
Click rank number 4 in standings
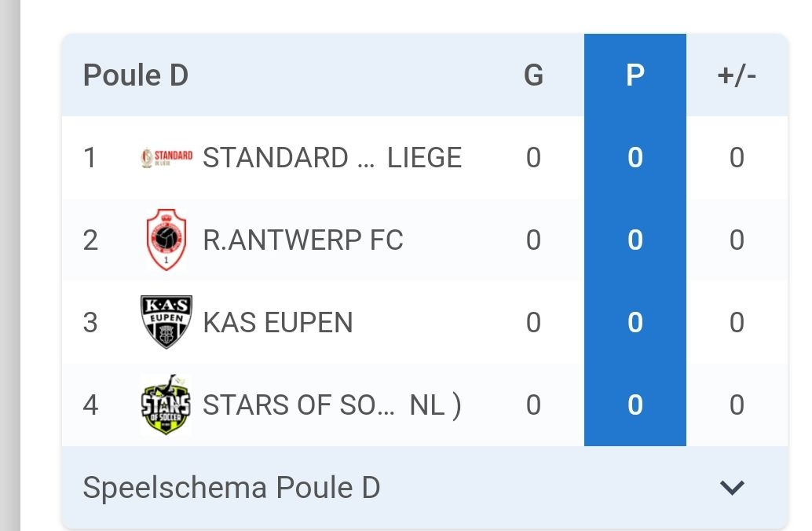(x=90, y=405)
